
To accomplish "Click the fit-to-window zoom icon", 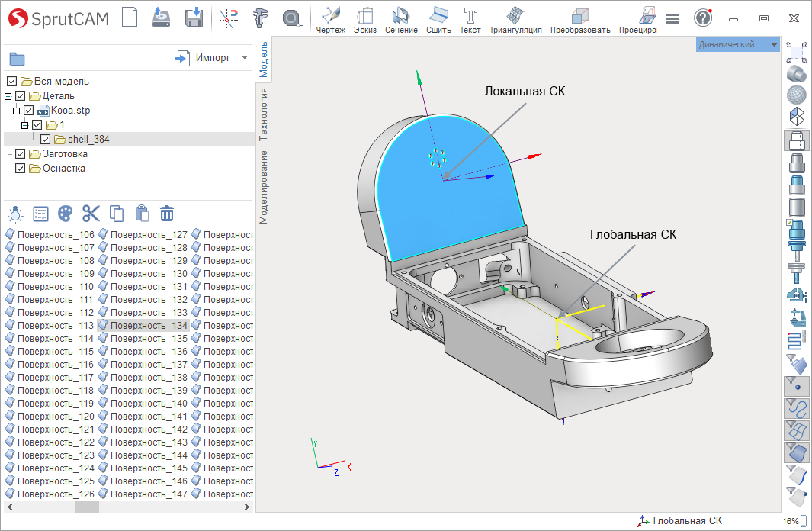I will coord(797,53).
